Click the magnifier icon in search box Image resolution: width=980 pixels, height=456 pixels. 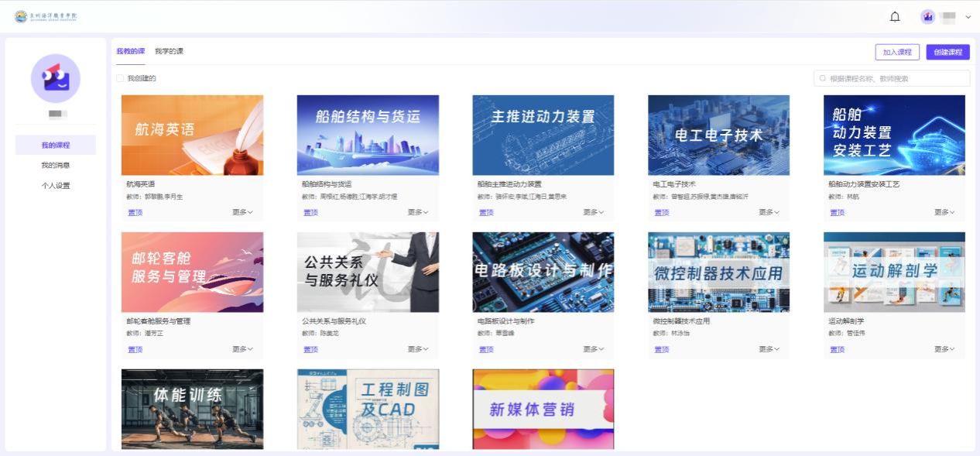[x=823, y=78]
